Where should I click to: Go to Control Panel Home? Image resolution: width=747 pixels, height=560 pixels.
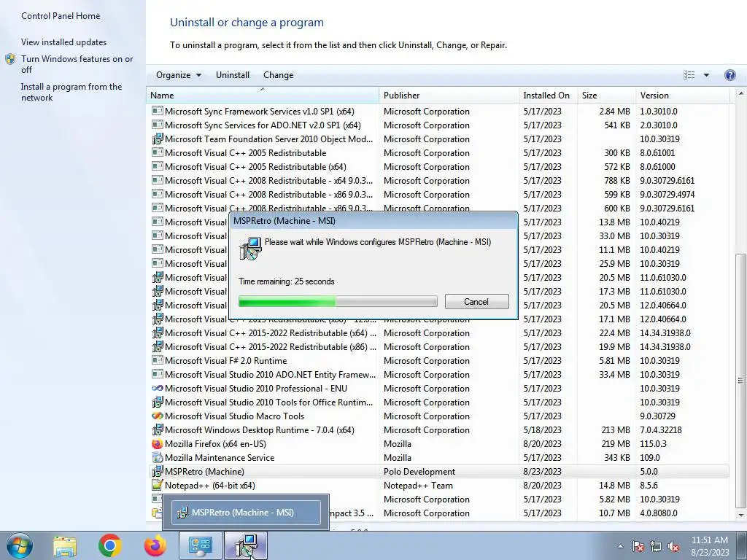(61, 16)
